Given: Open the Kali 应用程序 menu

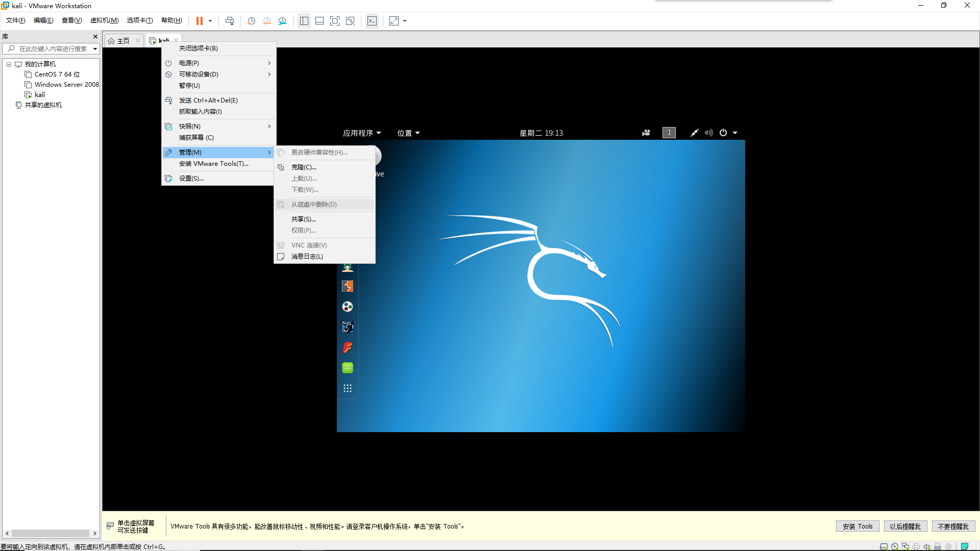Looking at the screenshot, I should pyautogui.click(x=362, y=133).
